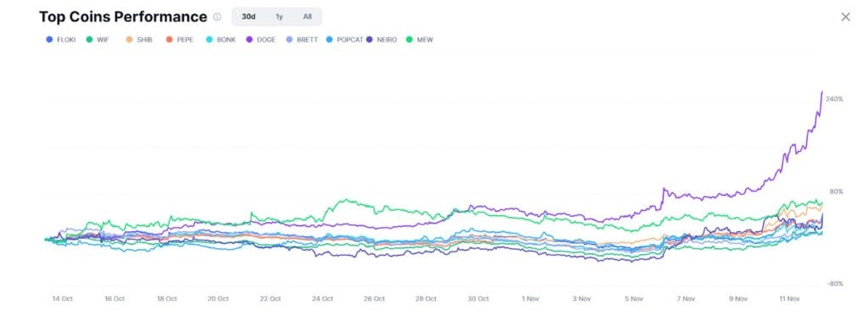Viewport: 868px width, 327px height.
Task: Click the 18 Oct date label
Action: [x=167, y=299]
